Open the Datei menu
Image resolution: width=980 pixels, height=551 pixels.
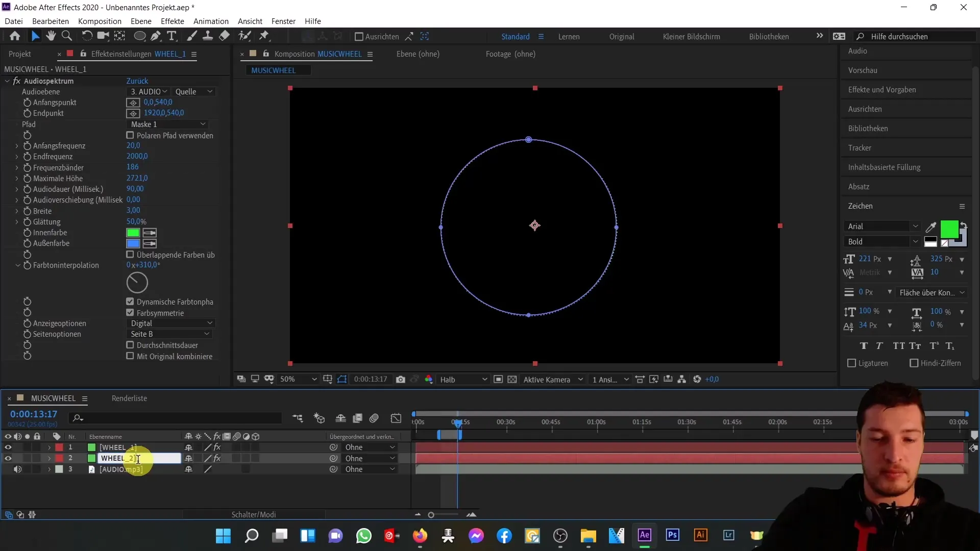point(14,21)
